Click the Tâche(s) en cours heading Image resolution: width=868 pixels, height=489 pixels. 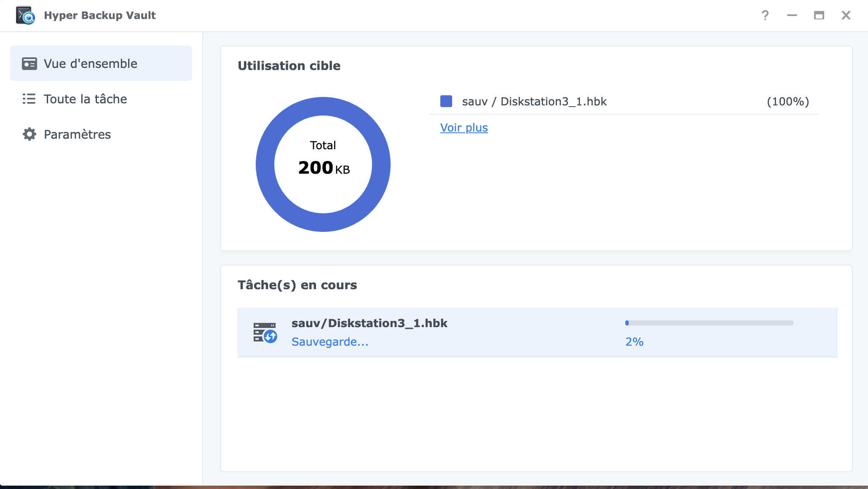[x=297, y=285]
